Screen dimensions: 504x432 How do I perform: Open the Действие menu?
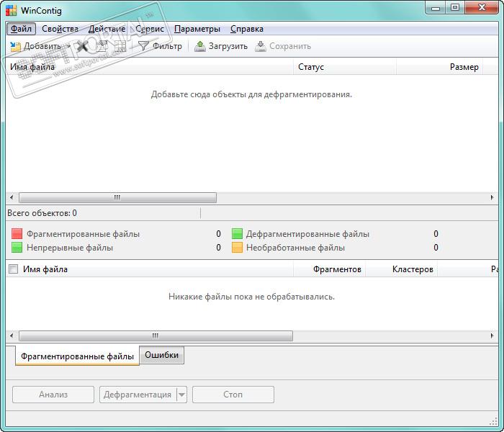pos(107,29)
